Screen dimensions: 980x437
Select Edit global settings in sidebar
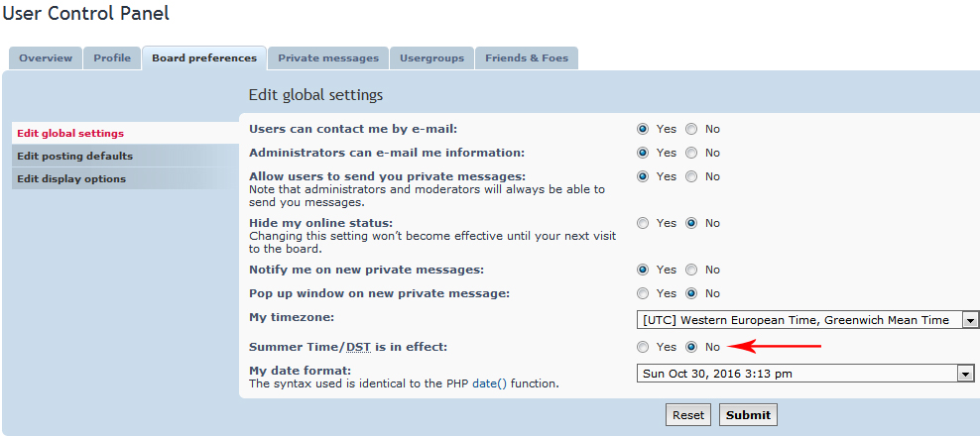pyautogui.click(x=70, y=133)
